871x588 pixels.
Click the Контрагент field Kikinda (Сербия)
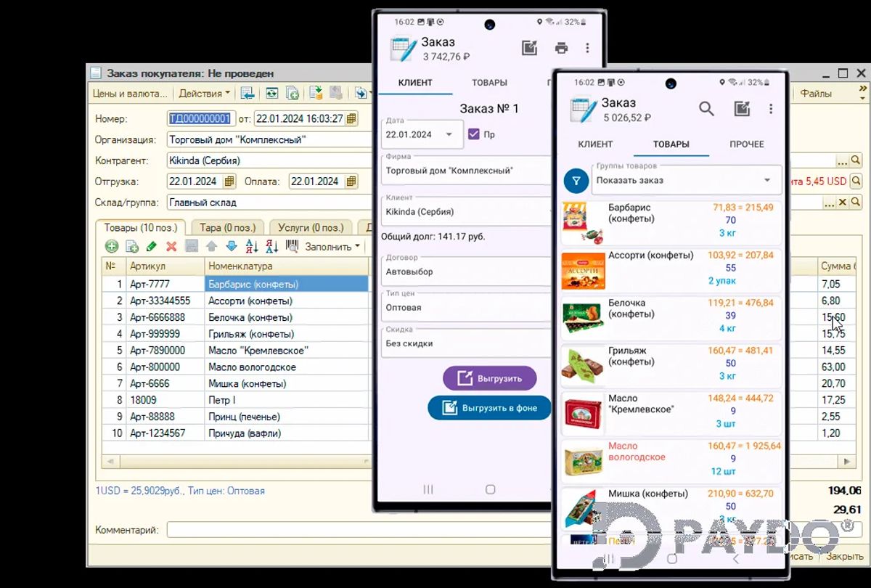click(269, 160)
